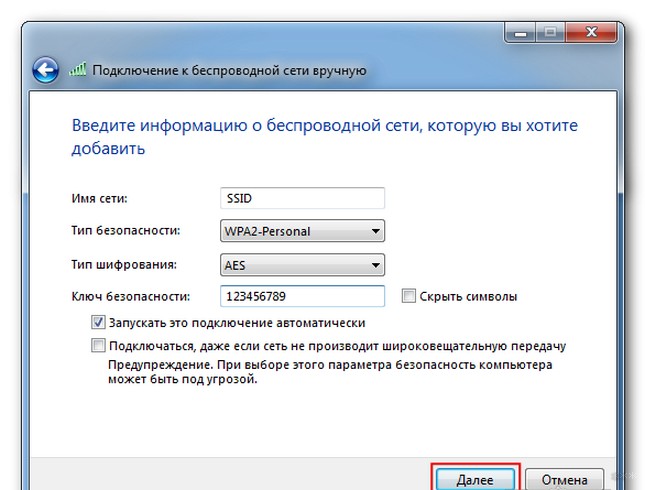Click the 'Далее' button

coord(475,479)
